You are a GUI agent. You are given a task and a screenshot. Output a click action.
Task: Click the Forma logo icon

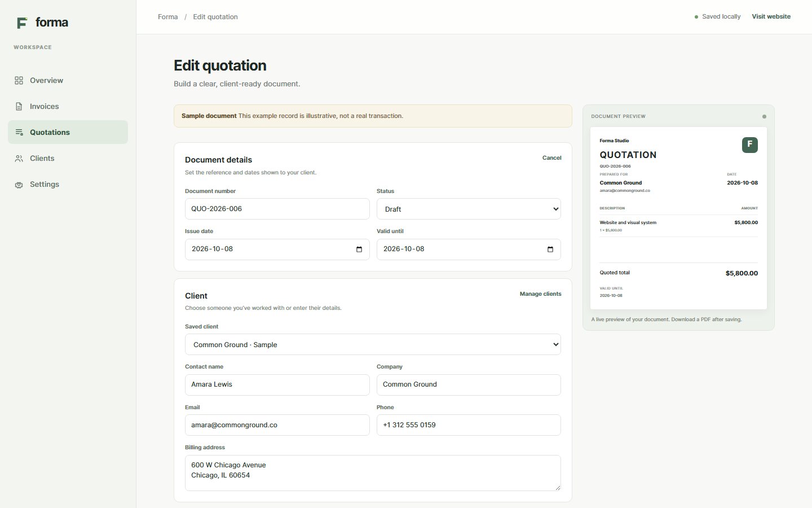tap(22, 23)
